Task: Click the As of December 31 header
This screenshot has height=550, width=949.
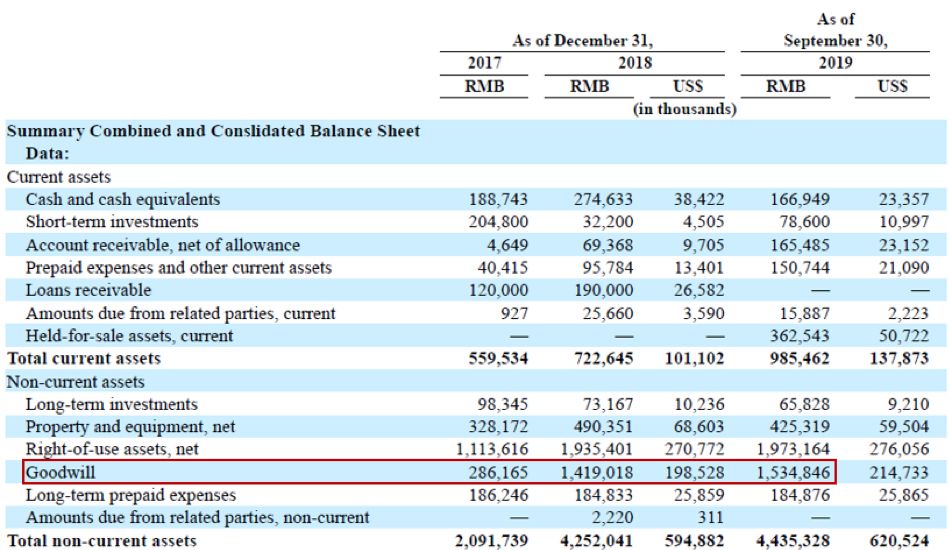Action: pos(583,41)
